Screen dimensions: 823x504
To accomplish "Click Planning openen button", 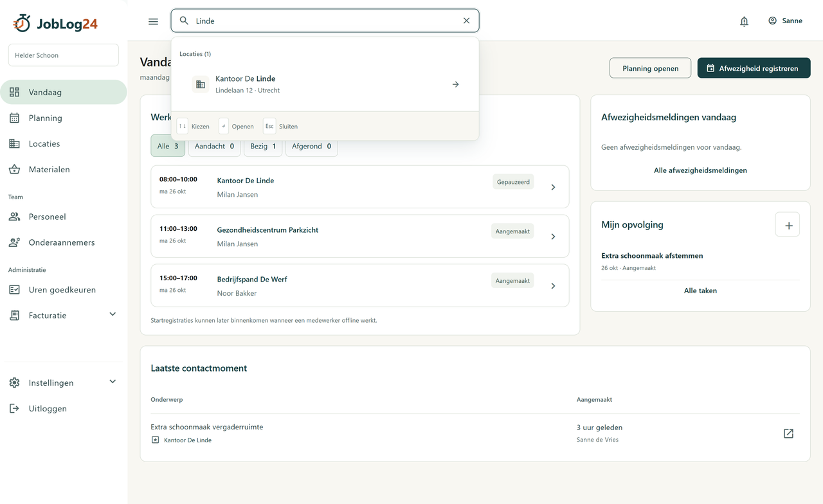I will tap(650, 68).
